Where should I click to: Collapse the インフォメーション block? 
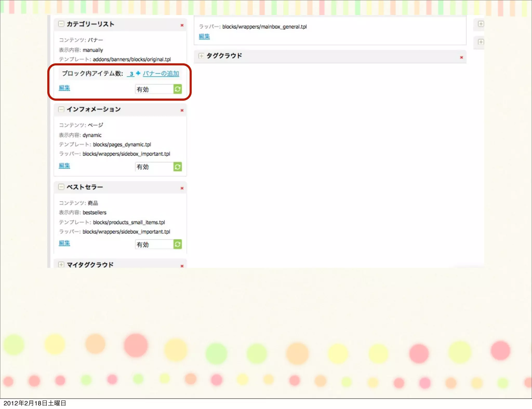click(61, 109)
